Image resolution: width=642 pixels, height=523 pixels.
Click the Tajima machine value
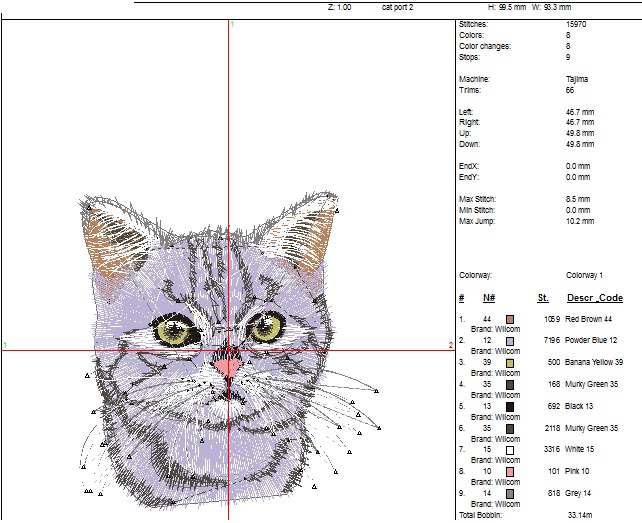(577, 78)
